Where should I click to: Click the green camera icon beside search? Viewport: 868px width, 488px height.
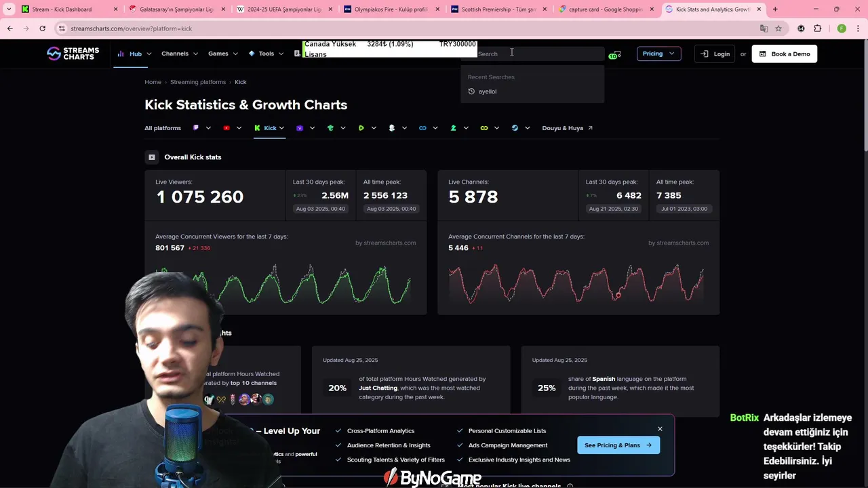pos(614,54)
